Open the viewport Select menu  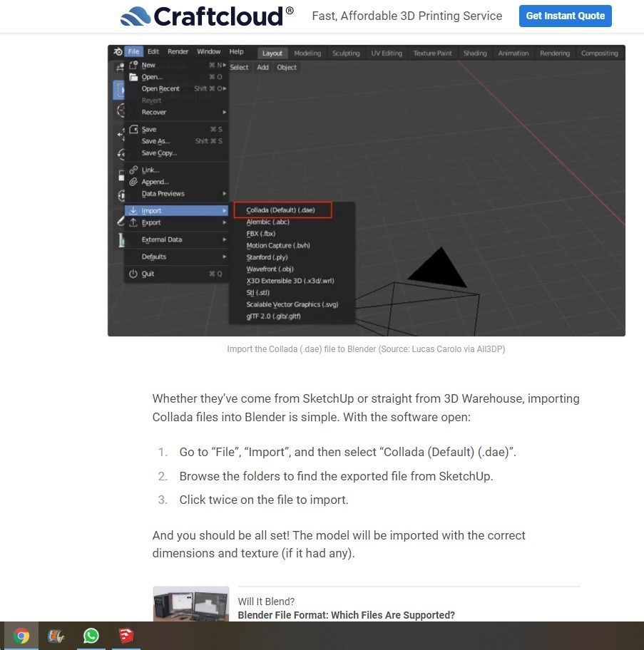coord(239,67)
